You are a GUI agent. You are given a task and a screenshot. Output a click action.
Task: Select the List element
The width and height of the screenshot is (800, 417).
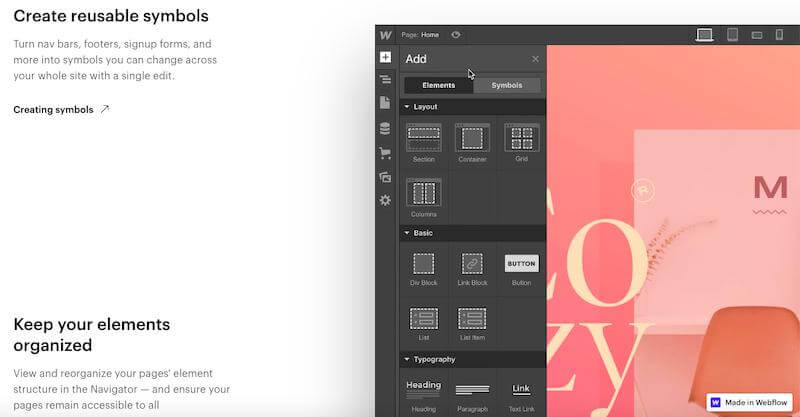[x=424, y=324]
